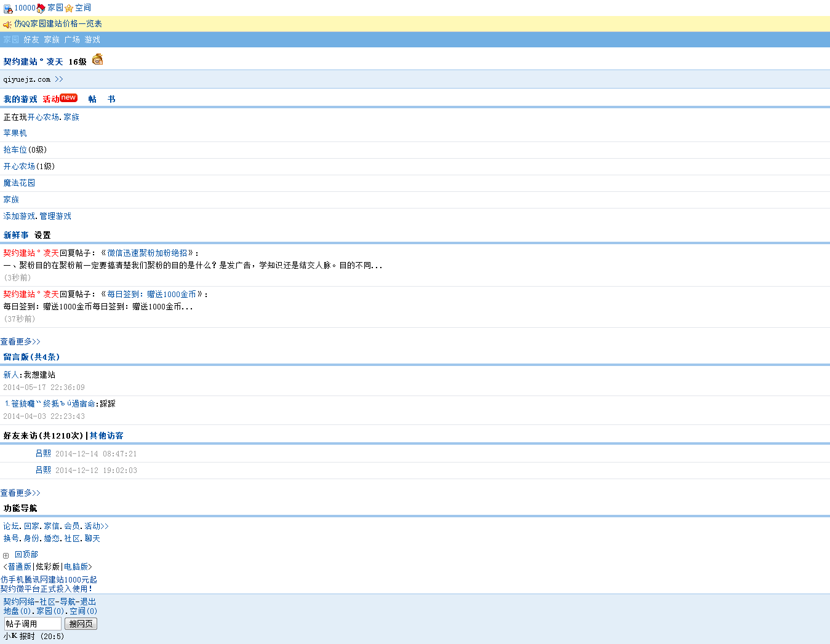Click the up-arrow icon beside 回顶部
Image resolution: width=830 pixels, height=644 pixels.
6,555
